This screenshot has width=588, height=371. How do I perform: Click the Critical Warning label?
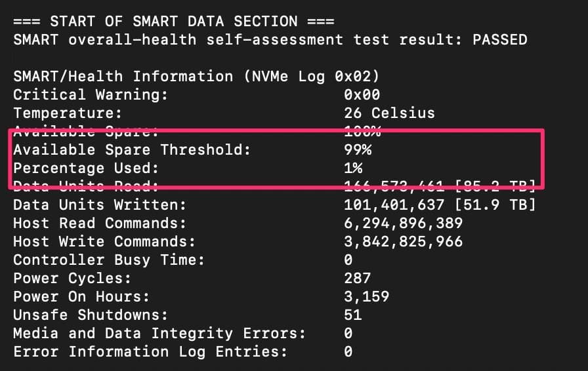tap(91, 95)
